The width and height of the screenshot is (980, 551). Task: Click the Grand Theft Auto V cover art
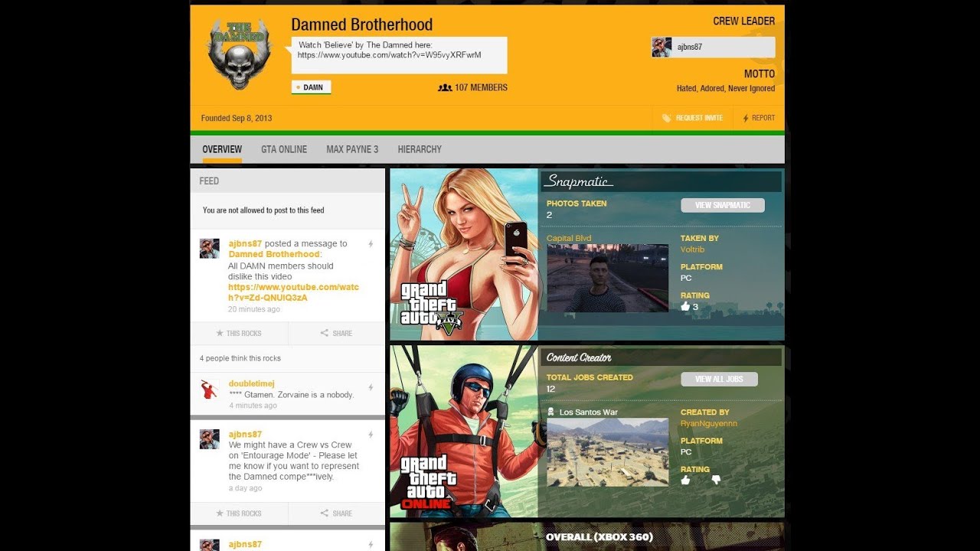(464, 254)
